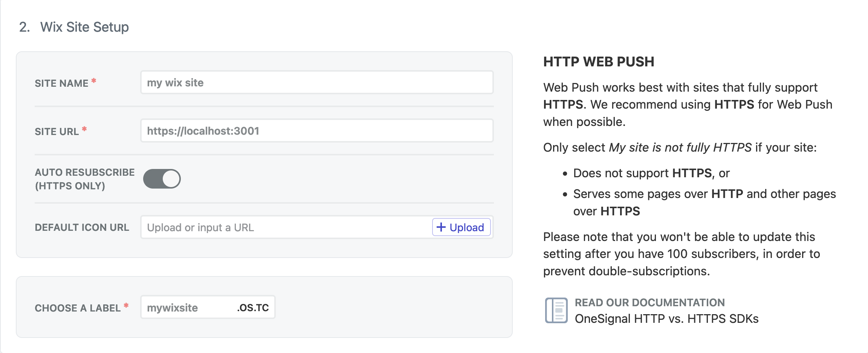Click the Auto Resubscribe (HTTPS Only) label

(84, 179)
